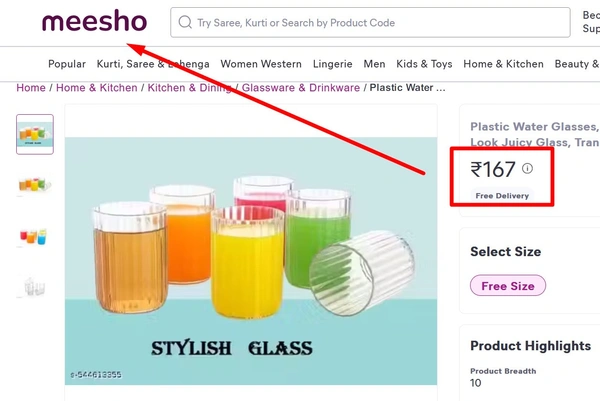600x401 pixels.
Task: Click the info icon beside ₹167 price
Action: pyautogui.click(x=527, y=169)
